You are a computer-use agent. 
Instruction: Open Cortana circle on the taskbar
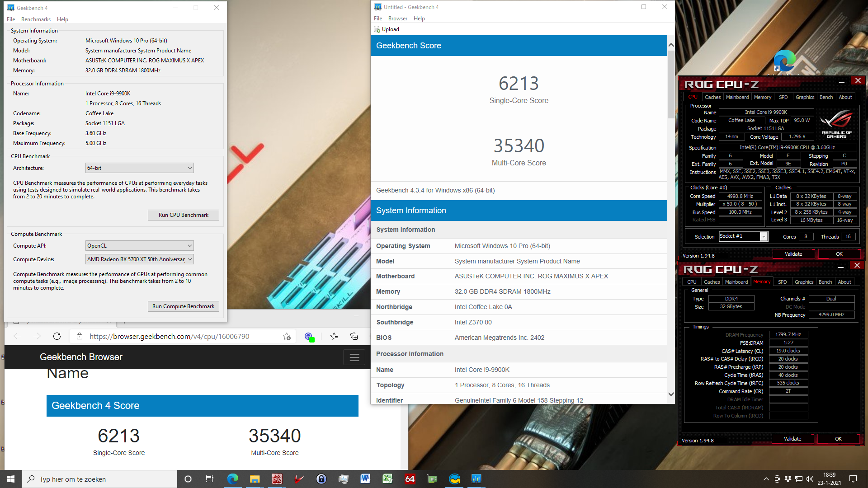[188, 479]
